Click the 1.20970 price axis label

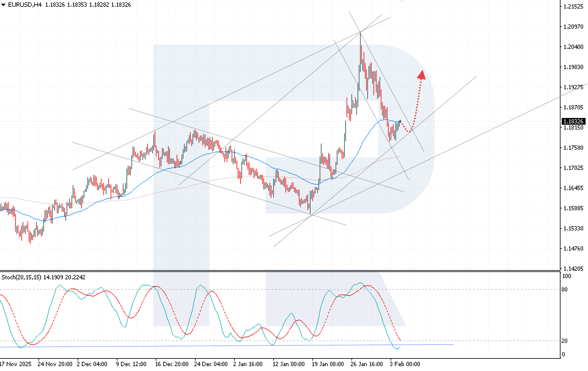click(573, 27)
